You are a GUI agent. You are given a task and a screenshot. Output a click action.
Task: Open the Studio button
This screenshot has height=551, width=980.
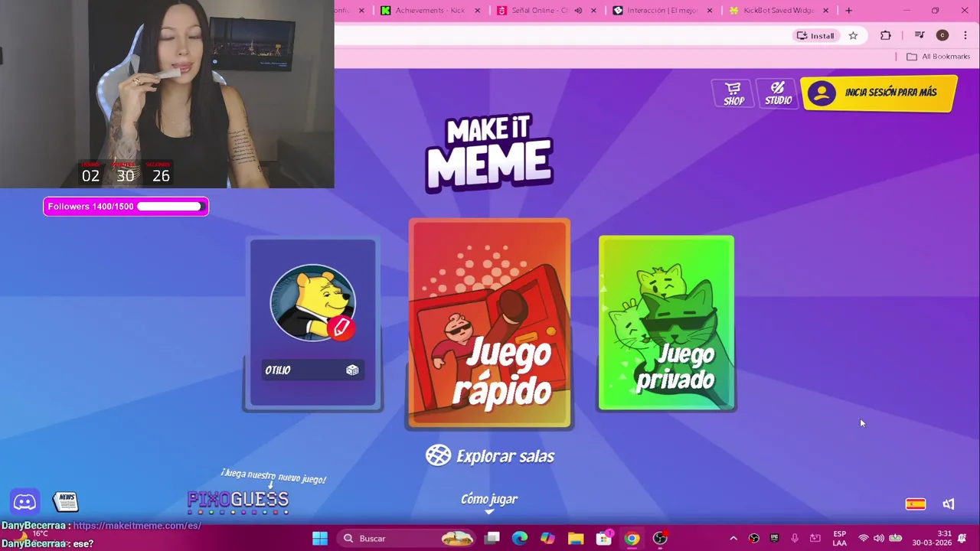[778, 93]
